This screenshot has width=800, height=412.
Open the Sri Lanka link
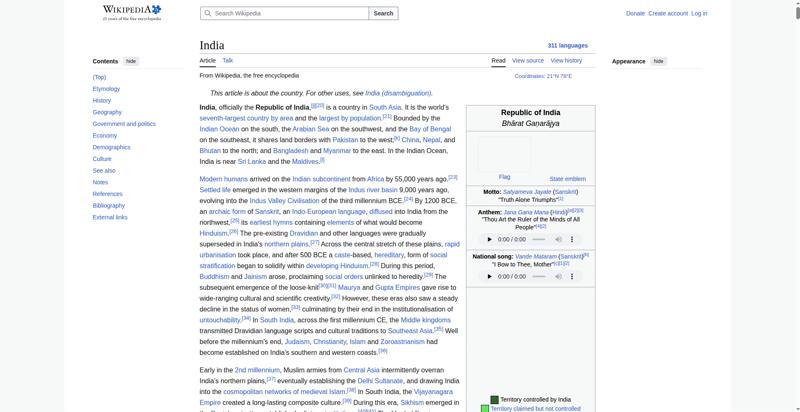252,162
